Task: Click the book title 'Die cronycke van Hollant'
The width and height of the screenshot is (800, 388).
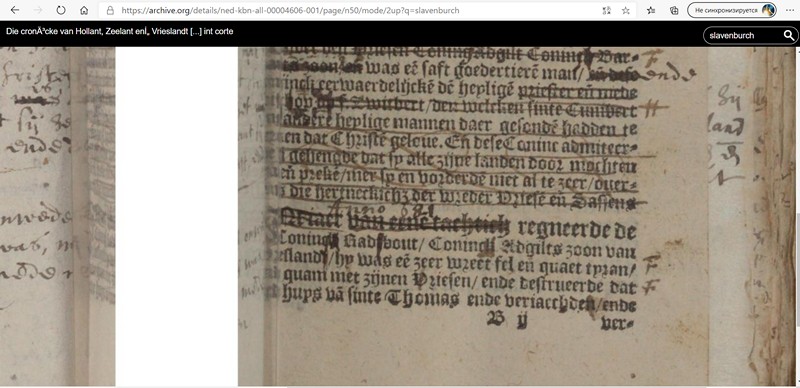Action: [x=119, y=31]
